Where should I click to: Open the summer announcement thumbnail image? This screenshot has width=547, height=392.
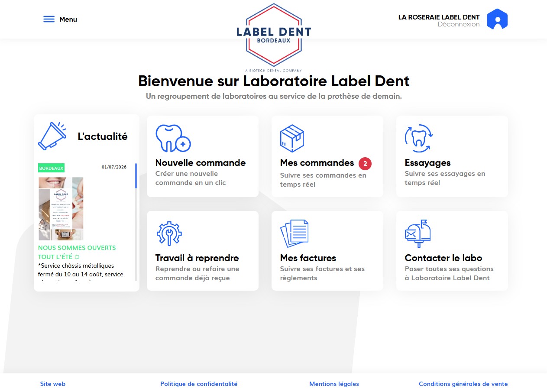61,209
